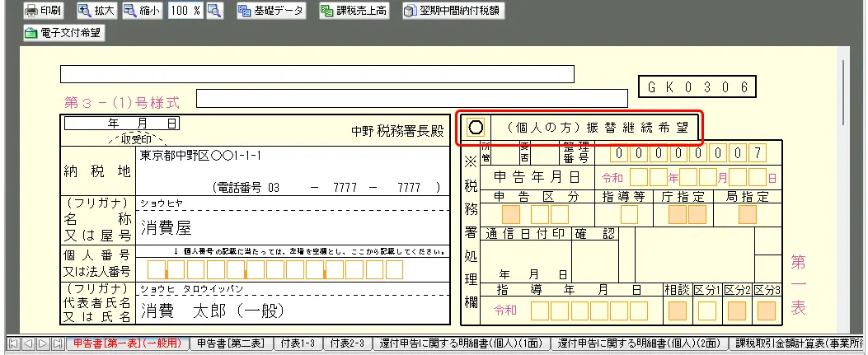868x355 pixels.
Task: Jump to the first sheet tab arrow
Action: 12,343
